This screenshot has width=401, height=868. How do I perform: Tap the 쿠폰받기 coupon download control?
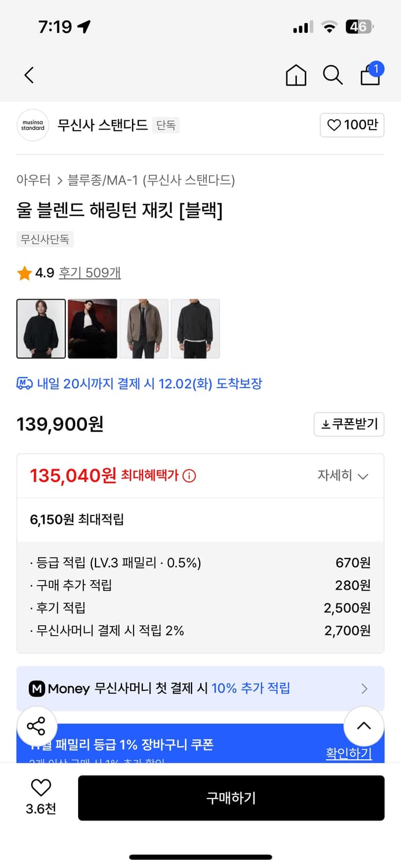click(x=349, y=424)
